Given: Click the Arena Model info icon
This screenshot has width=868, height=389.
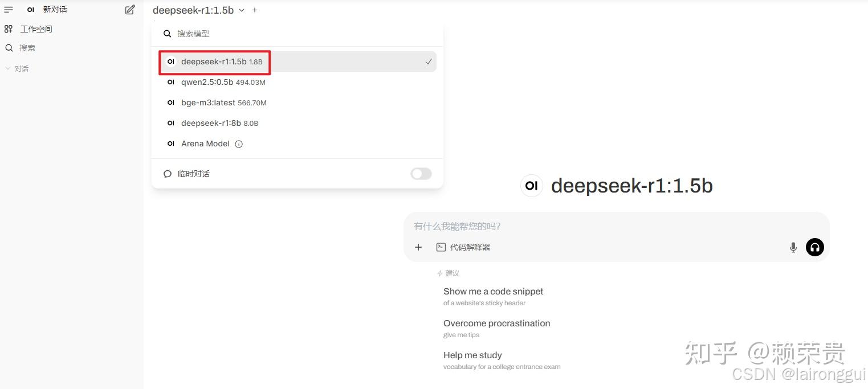Looking at the screenshot, I should (x=239, y=144).
